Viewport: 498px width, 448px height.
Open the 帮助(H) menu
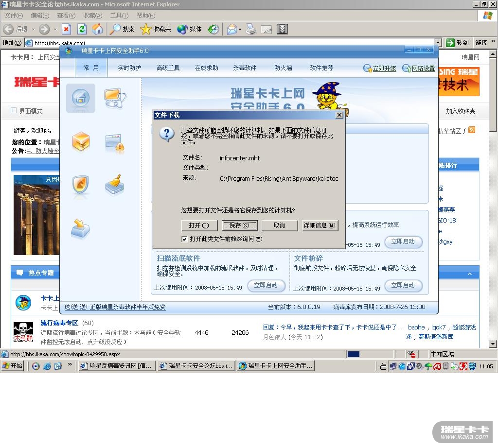point(146,15)
